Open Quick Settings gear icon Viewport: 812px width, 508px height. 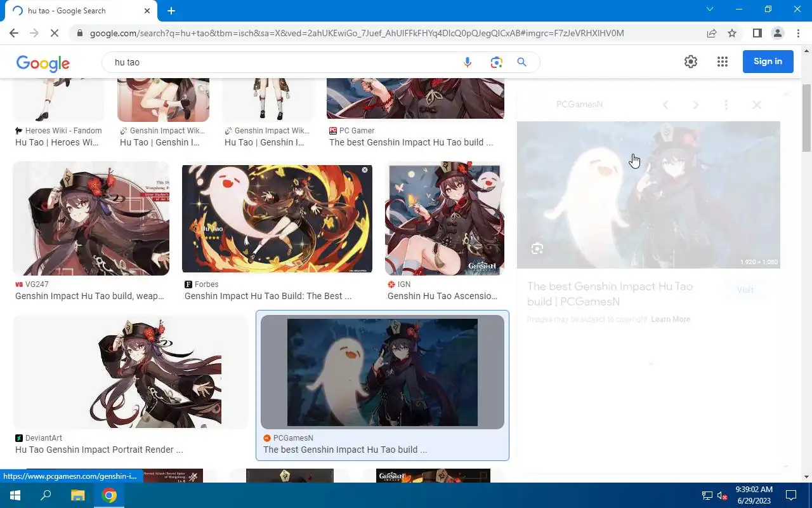(x=691, y=62)
